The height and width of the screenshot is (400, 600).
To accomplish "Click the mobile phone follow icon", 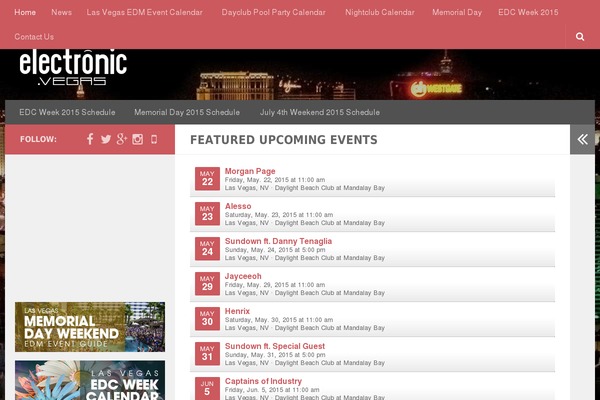I will pyautogui.click(x=154, y=139).
